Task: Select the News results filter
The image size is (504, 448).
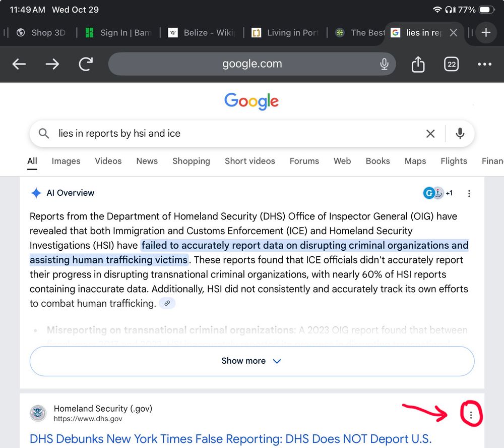Action: pos(147,161)
